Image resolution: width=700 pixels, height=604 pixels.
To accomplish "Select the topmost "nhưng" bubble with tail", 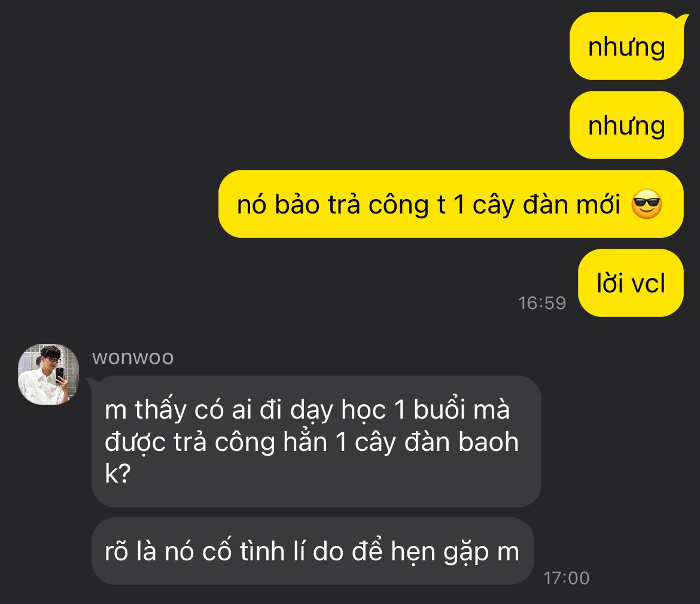I will [627, 47].
